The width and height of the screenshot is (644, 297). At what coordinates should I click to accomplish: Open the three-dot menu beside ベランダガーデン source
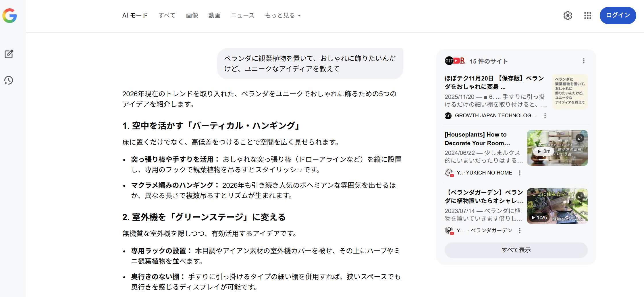tap(520, 230)
